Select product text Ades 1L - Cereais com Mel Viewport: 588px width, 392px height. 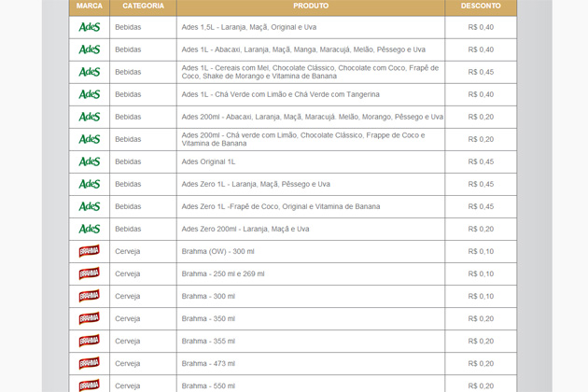tap(309, 72)
